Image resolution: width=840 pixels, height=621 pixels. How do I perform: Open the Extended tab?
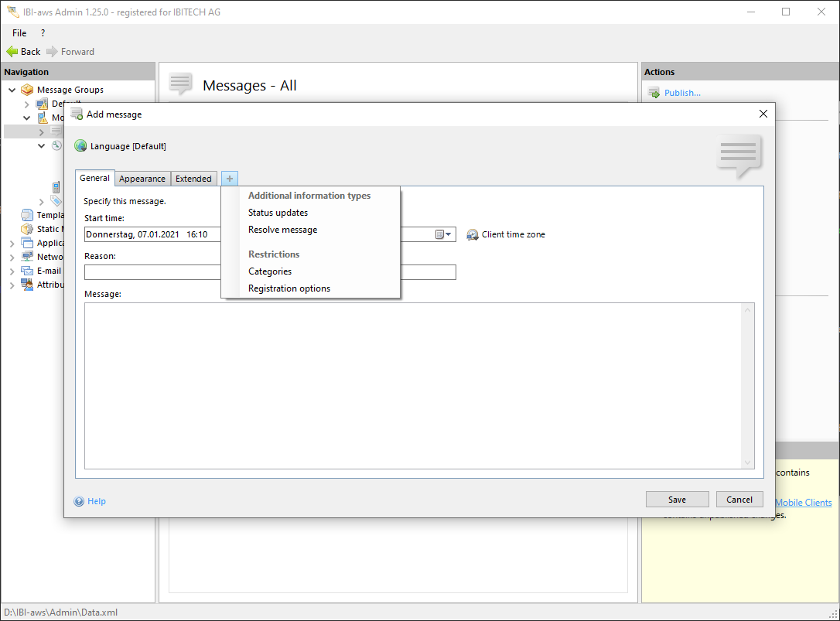point(193,179)
